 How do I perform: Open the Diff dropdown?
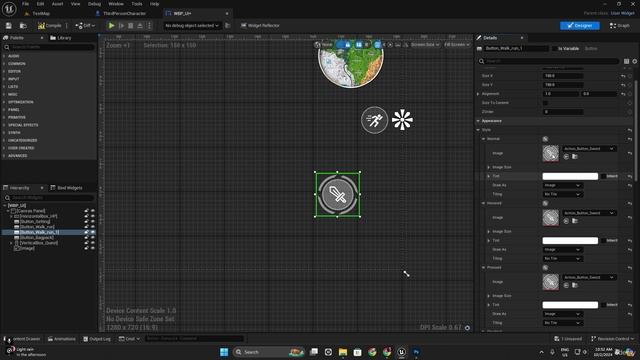pos(85,26)
